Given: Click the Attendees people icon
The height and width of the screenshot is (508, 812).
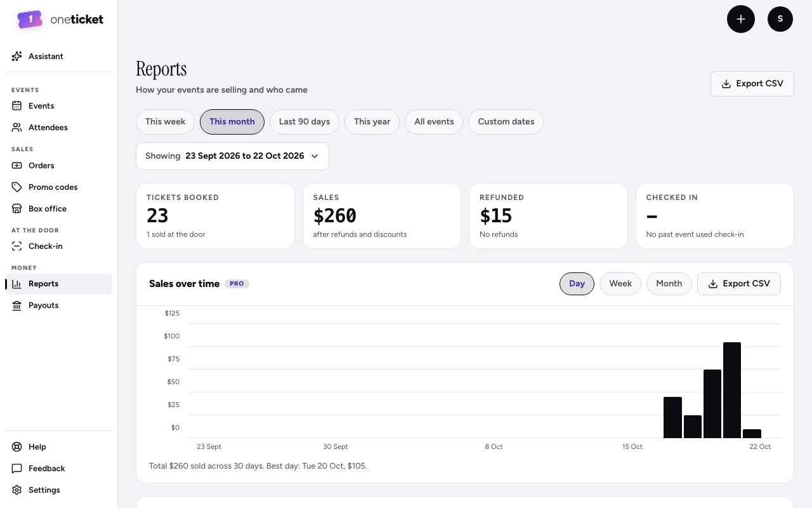Looking at the screenshot, I should click(x=17, y=128).
